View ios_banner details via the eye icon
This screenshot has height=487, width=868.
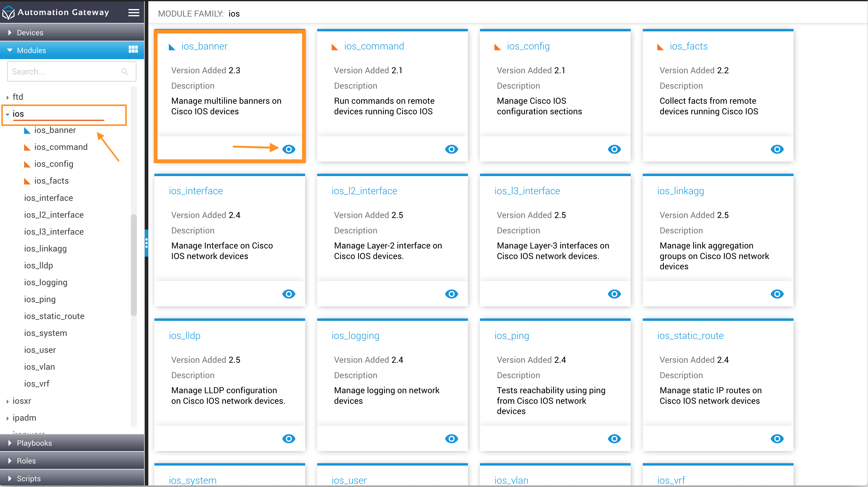(289, 149)
